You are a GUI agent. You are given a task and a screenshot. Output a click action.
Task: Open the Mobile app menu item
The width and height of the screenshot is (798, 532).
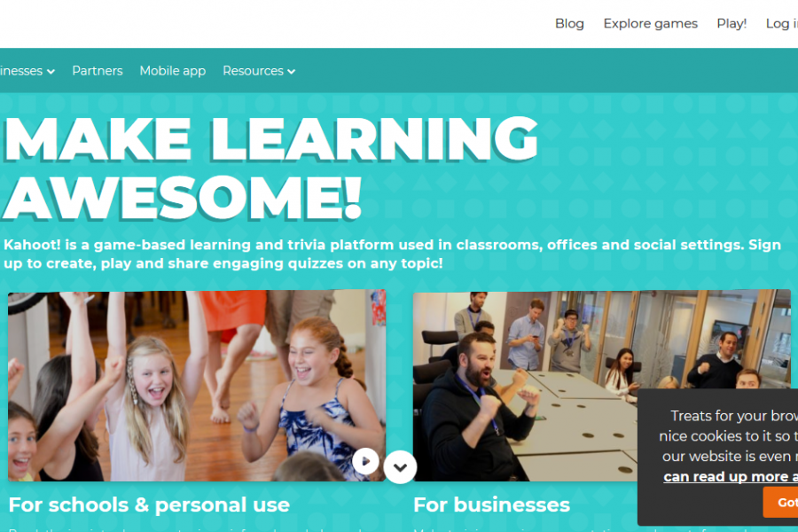(x=173, y=71)
